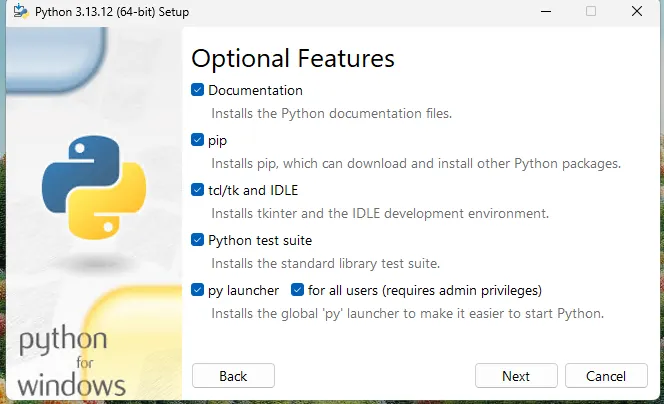Uncheck the 'for all users' checkbox

tap(297, 291)
